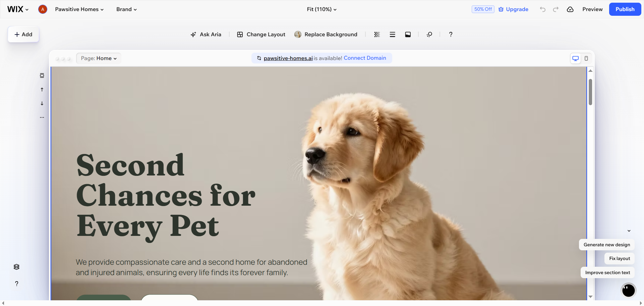This screenshot has height=306, width=644.
Task: Click the half-filled rectangle section icon
Action: pos(408,34)
